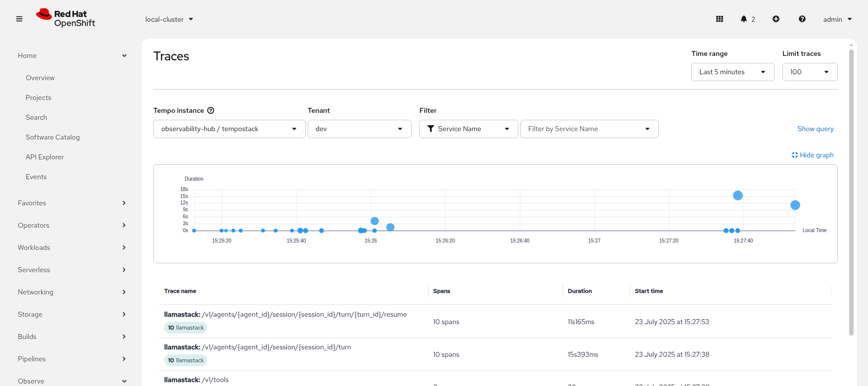Viewport: 868px width, 386px height.
Task: Sort by Duration column
Action: click(580, 291)
